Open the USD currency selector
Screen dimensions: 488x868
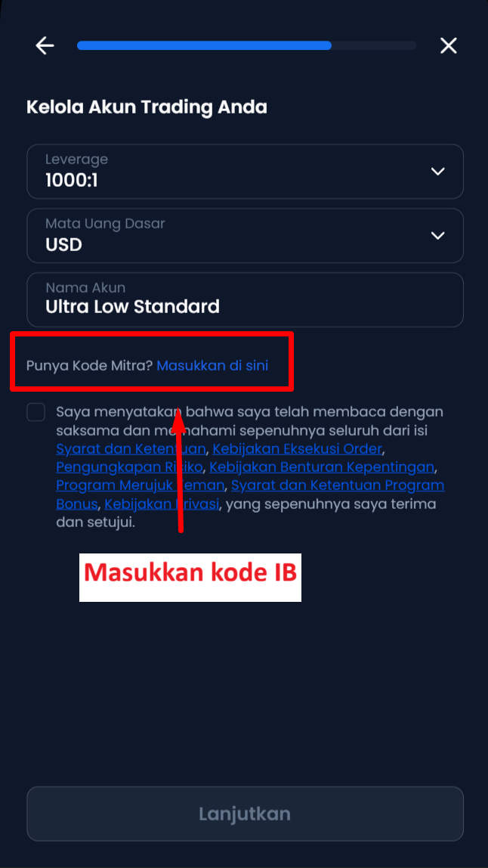point(245,236)
